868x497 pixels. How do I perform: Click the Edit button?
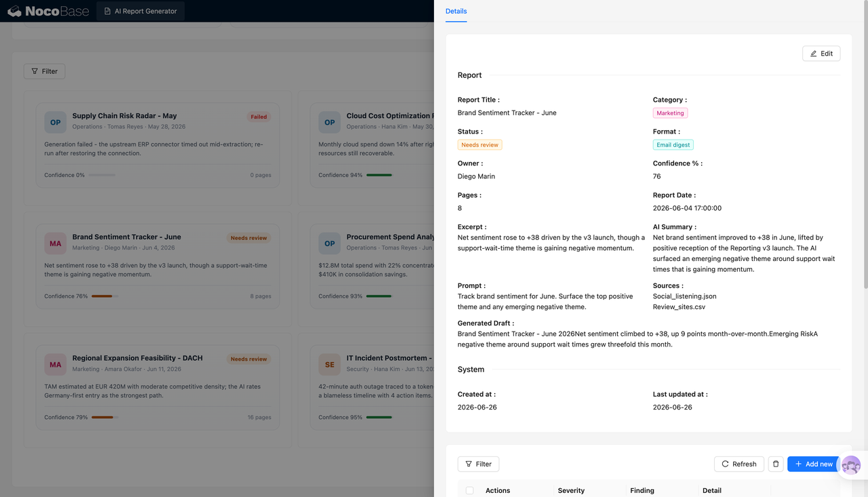[x=821, y=54]
